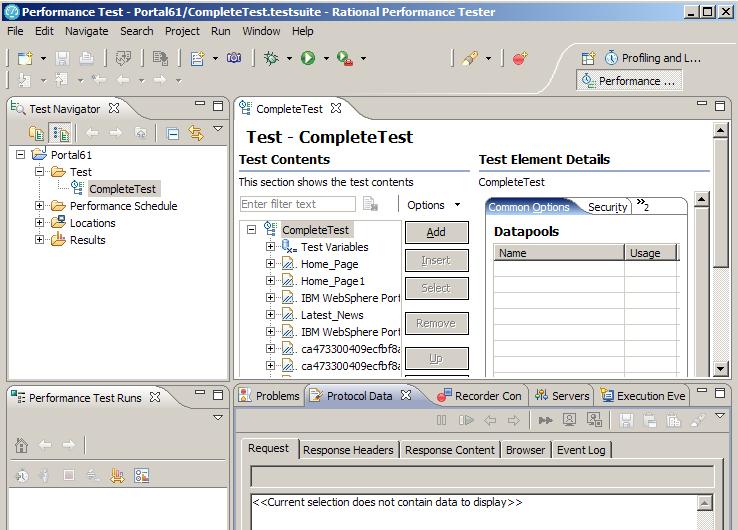The image size is (738, 530).
Task: Click the filter icon beside filter text field
Action: (x=370, y=204)
